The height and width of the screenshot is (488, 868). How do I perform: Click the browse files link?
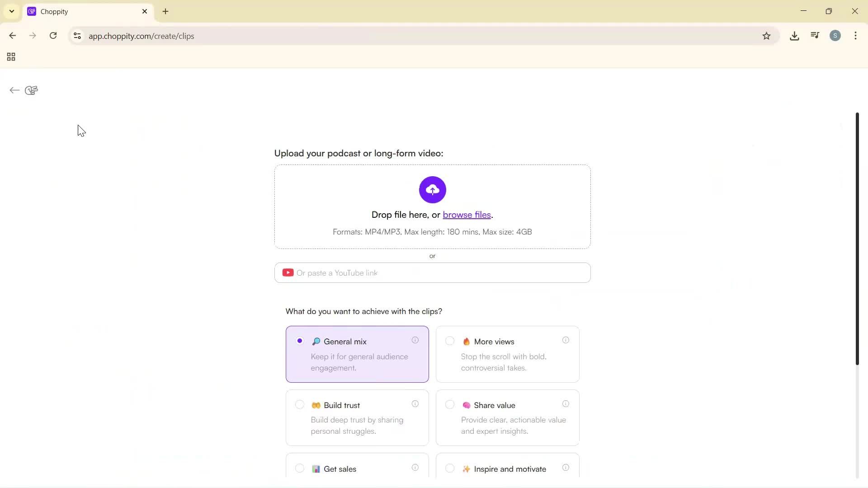[x=466, y=215]
